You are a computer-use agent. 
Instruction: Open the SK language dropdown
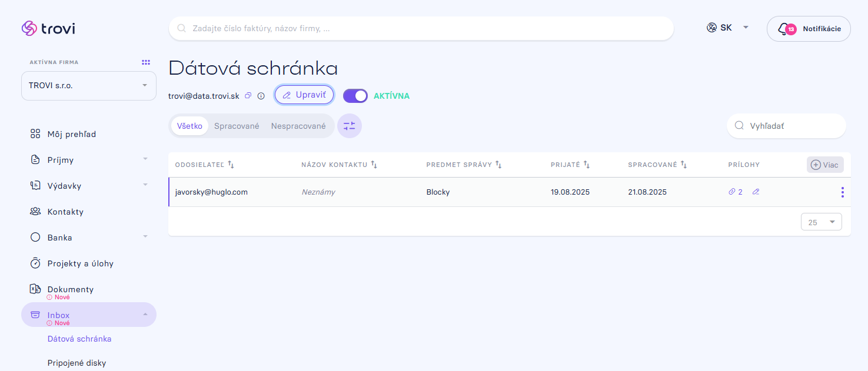click(x=728, y=28)
